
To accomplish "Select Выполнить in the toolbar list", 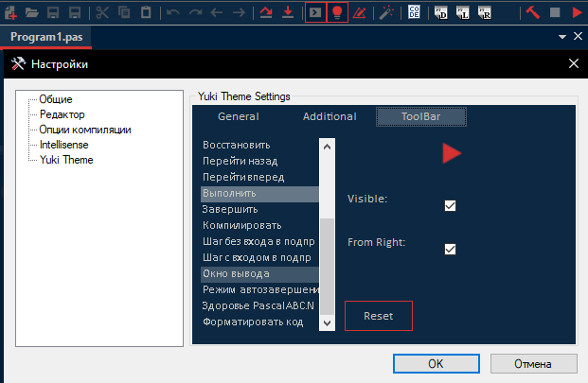I will pyautogui.click(x=259, y=194).
